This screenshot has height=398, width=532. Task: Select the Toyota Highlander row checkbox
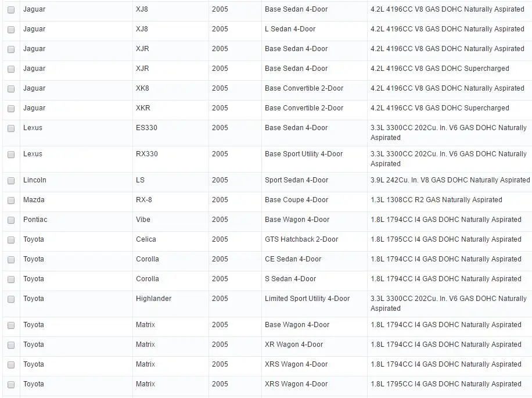(x=11, y=299)
